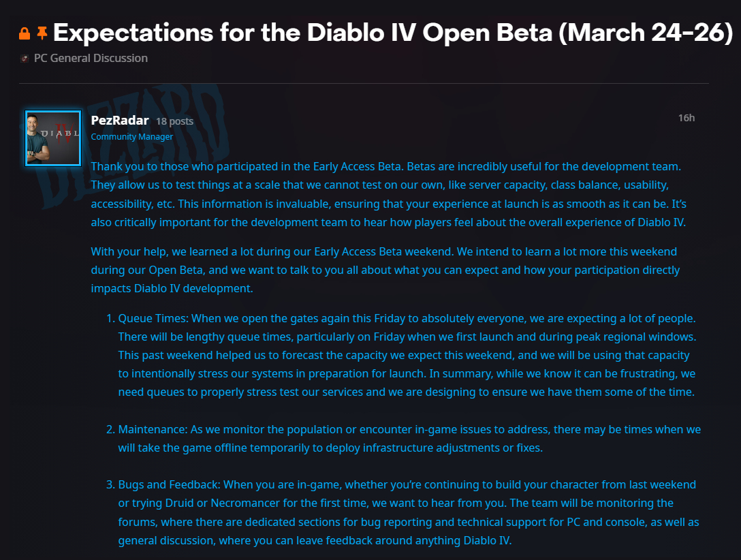Click the '18 posts' count next to PezRadar
741x560 pixels.
174,121
